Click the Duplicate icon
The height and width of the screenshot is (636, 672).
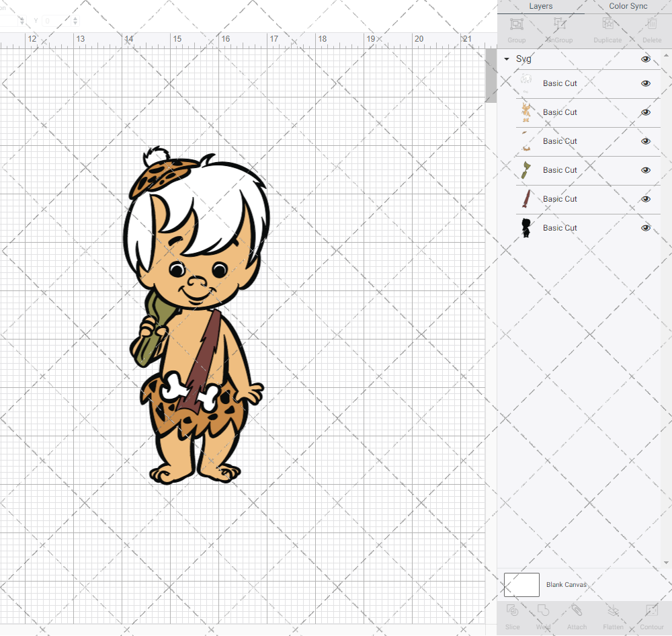(x=607, y=24)
